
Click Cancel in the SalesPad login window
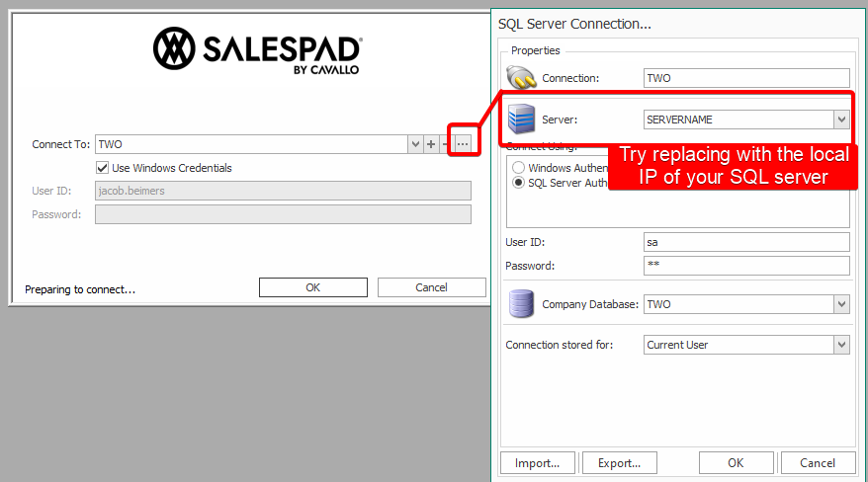coord(432,287)
